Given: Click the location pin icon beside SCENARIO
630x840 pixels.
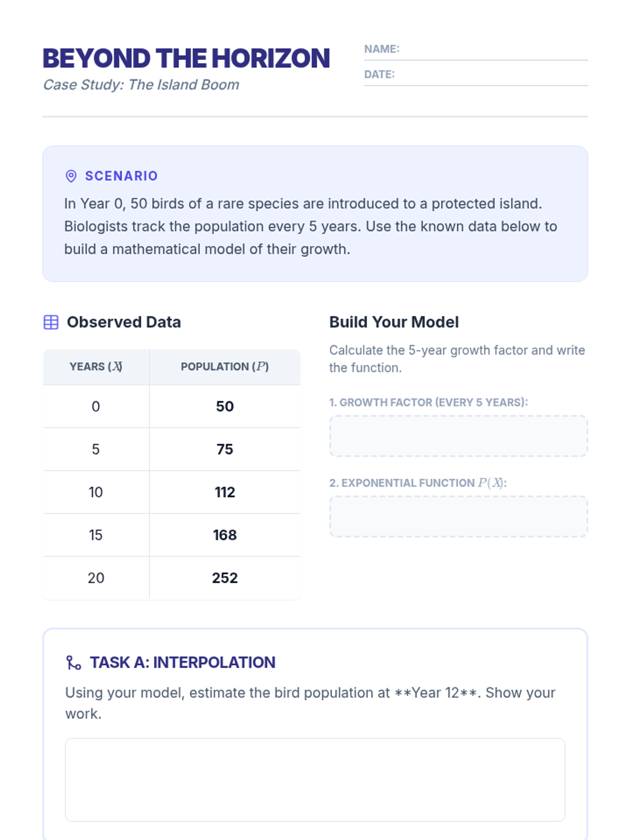Looking at the screenshot, I should tap(71, 176).
